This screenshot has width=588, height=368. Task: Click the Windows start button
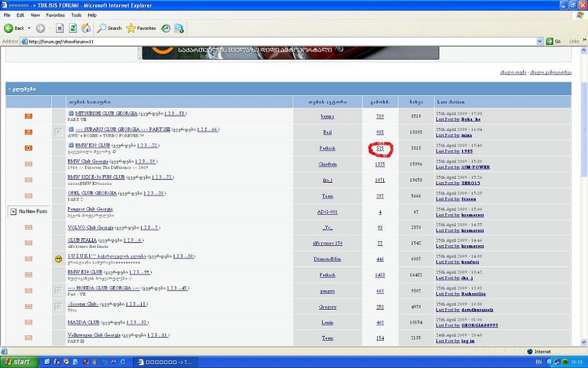[x=20, y=362]
